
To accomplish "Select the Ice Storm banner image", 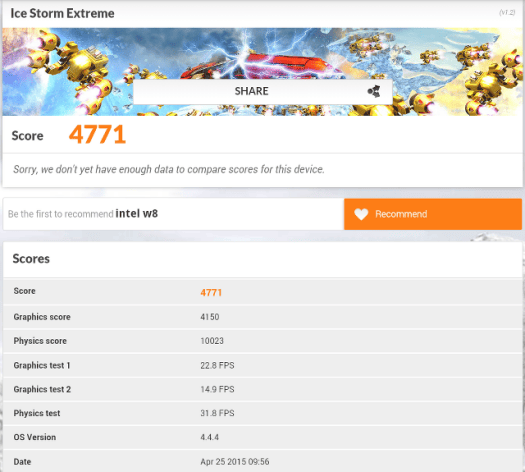I will [262, 72].
